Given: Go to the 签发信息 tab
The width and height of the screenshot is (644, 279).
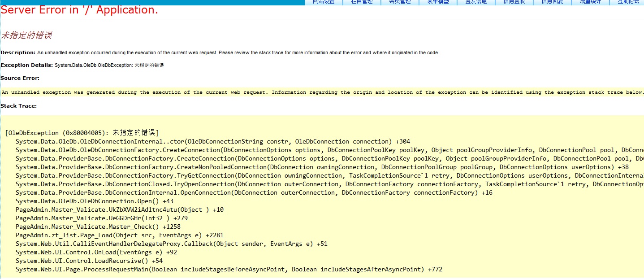Looking at the screenshot, I should coord(476,2).
